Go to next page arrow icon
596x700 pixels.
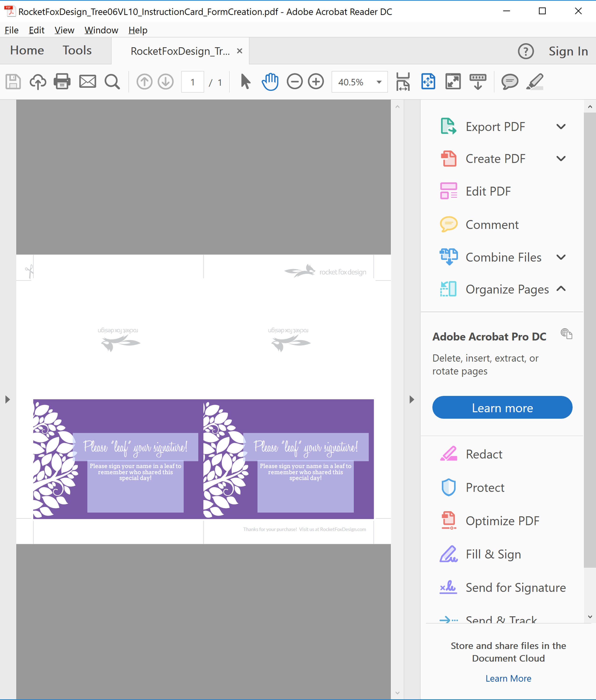point(166,82)
